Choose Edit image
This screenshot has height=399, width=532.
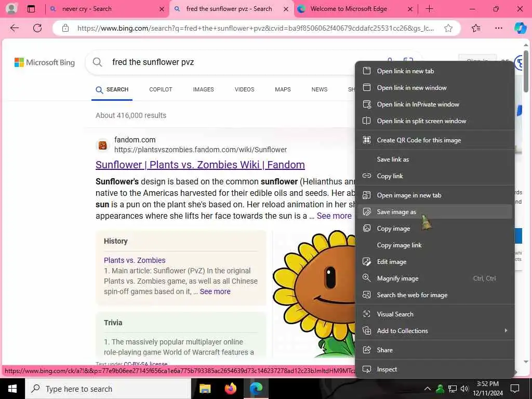(x=434, y=262)
